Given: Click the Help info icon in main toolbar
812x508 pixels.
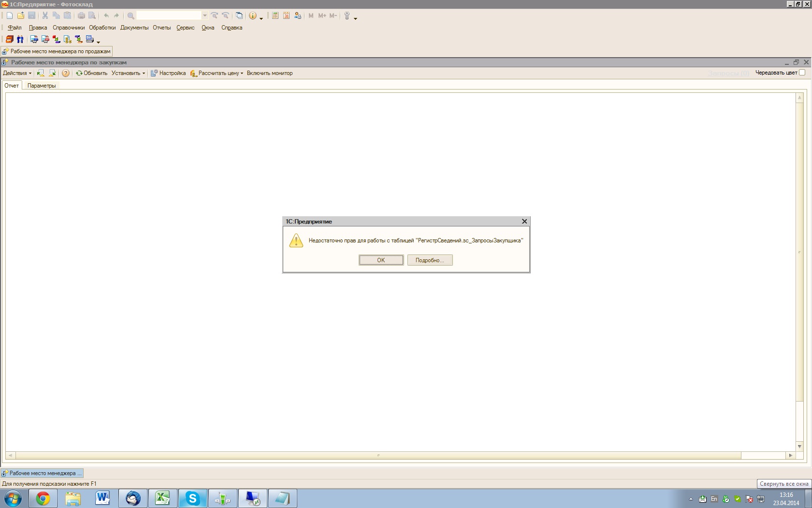Looking at the screenshot, I should [253, 16].
